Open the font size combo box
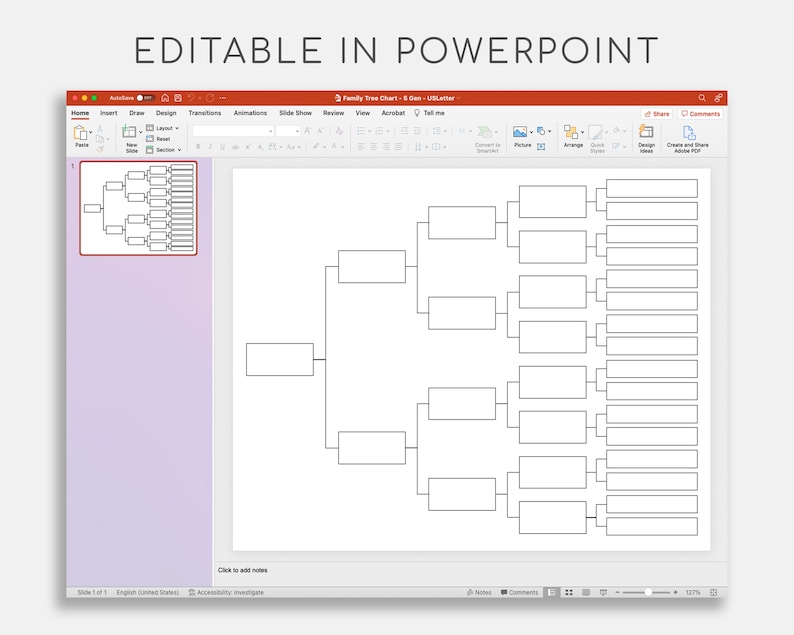 tap(288, 131)
